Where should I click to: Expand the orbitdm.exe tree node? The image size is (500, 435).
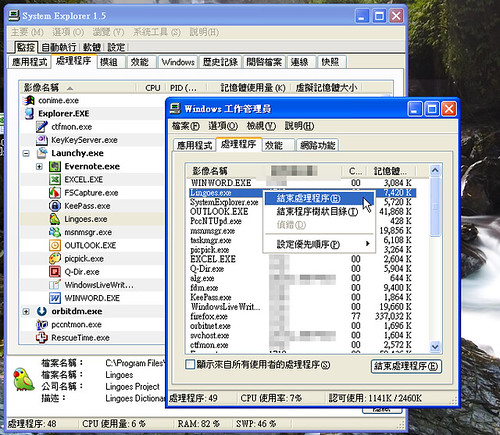tap(26, 311)
